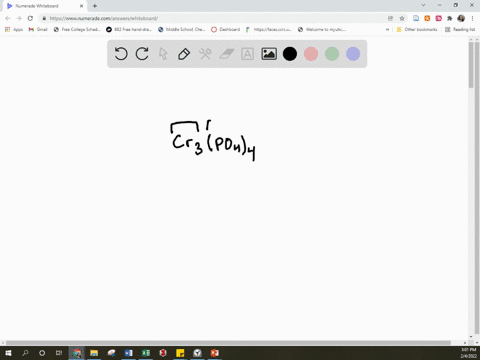
Task: Open the red extension icon
Action: coord(439,18)
